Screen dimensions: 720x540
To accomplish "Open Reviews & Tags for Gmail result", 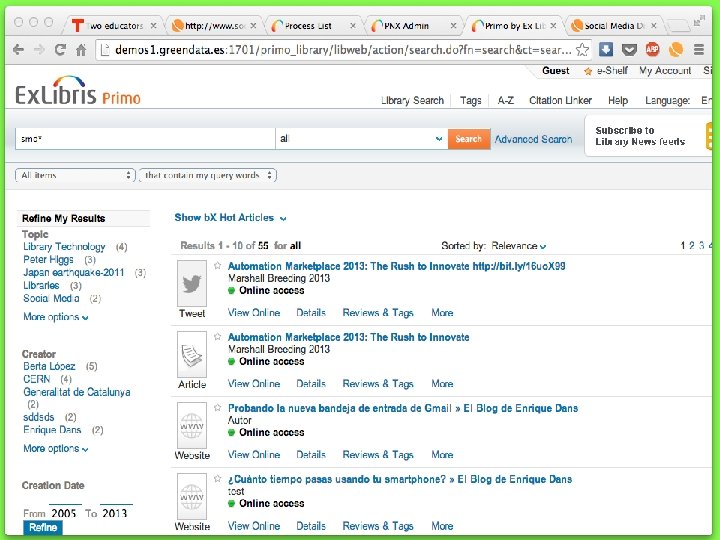I will coord(378,455).
